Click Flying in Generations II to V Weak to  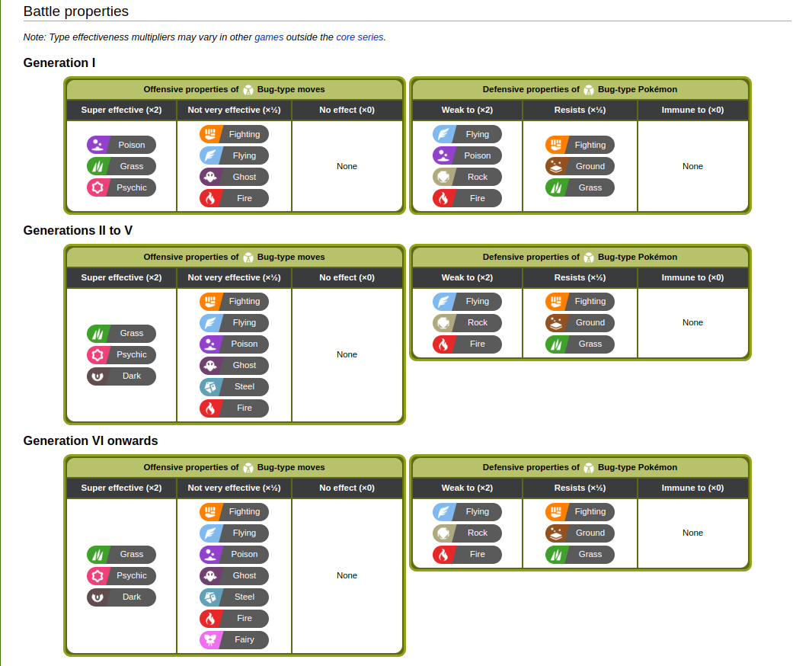coord(467,302)
